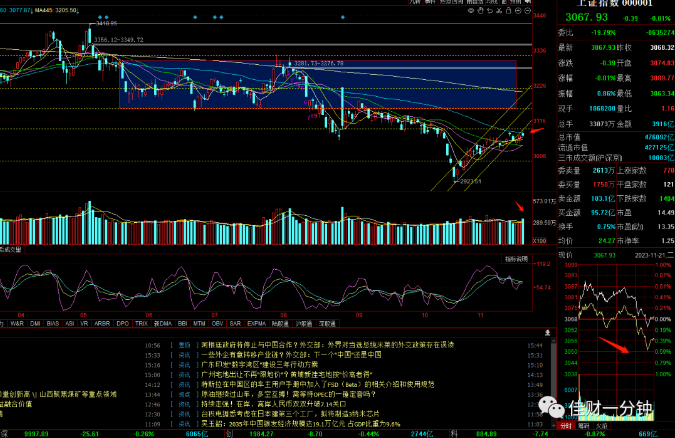
Task: Click the undo arrow icon on chart
Action: point(490,11)
